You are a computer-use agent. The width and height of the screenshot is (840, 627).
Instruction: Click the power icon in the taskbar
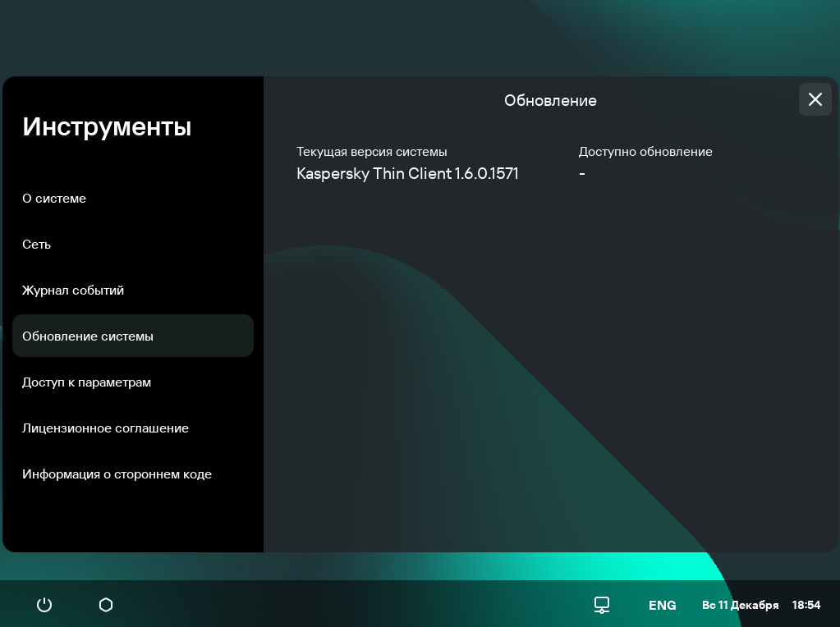(x=44, y=605)
